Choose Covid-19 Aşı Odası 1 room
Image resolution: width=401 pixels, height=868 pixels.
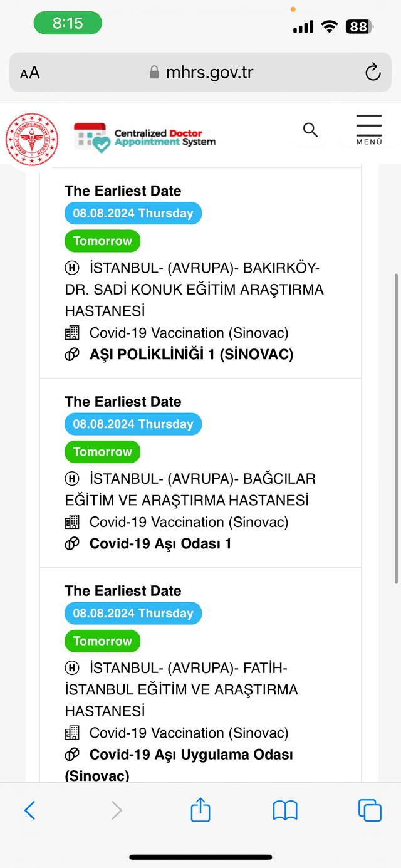click(160, 544)
